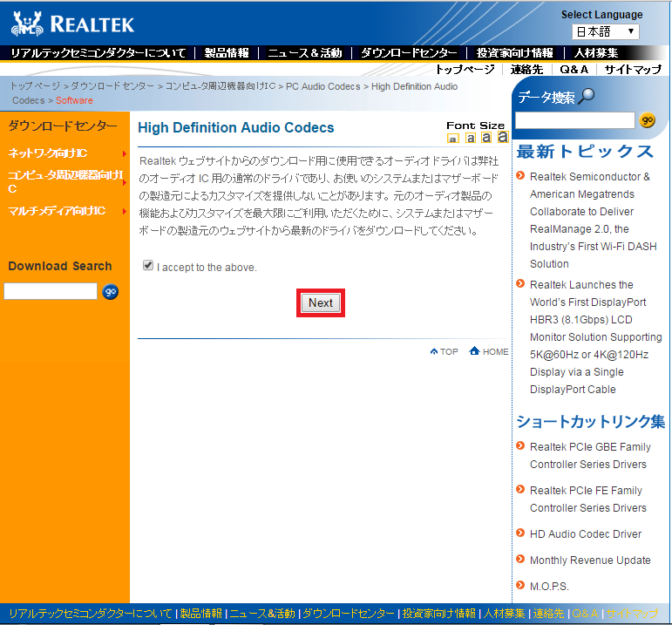This screenshot has height=625, width=672.
Task: Click the データ捜索 search input field
Action: (x=574, y=120)
